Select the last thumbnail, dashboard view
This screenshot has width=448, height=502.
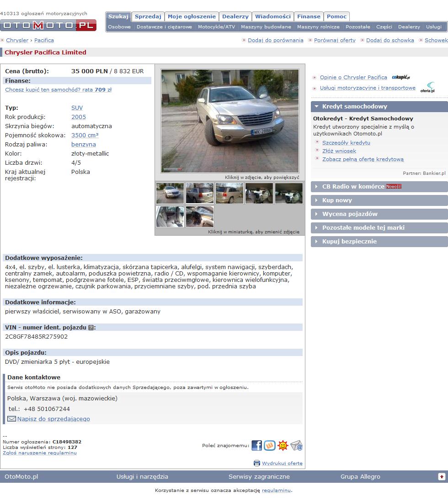tap(199, 216)
